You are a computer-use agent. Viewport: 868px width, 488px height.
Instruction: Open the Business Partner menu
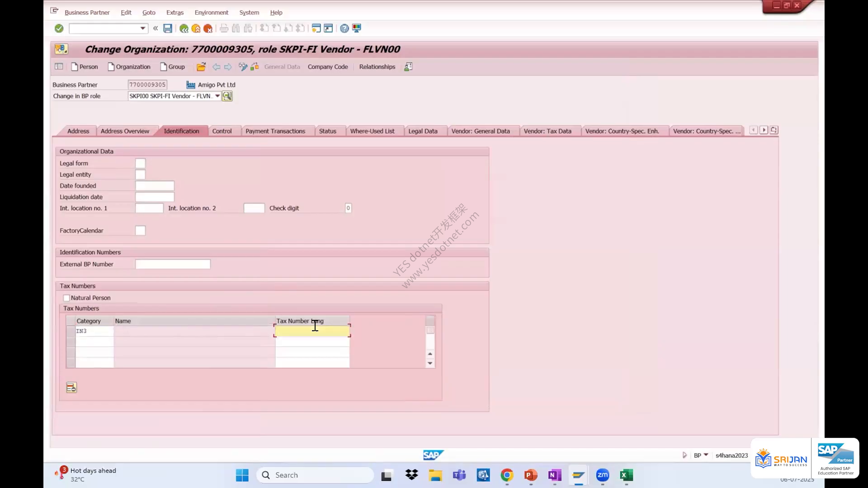click(x=87, y=13)
